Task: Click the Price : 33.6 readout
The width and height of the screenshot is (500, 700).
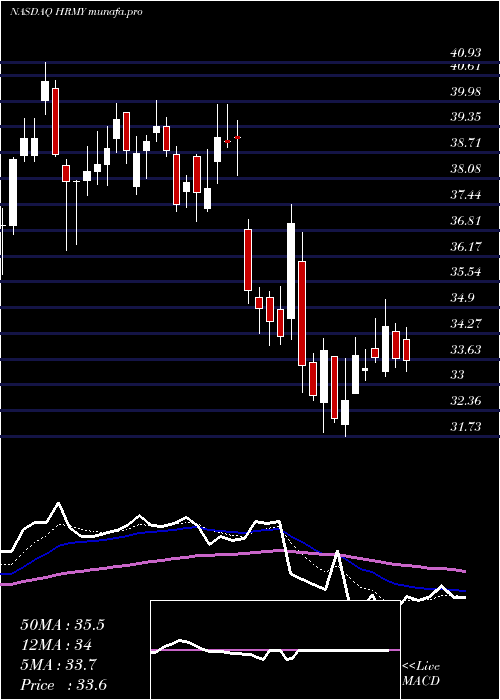Action: pos(64,685)
